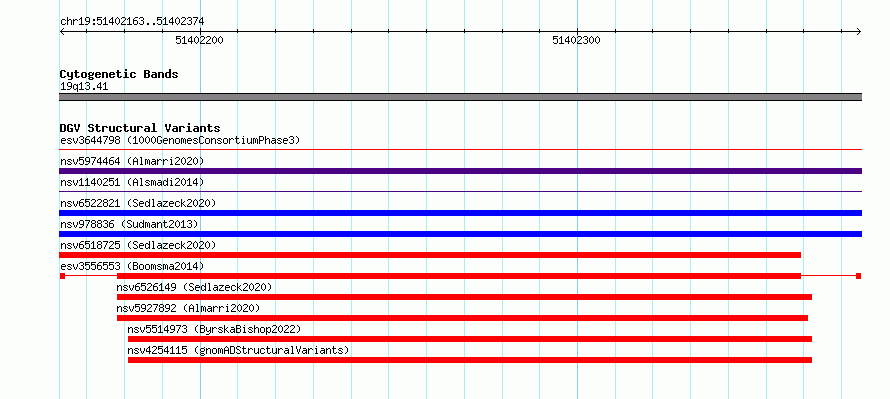Click the 51402200 ruler position label
Screen dimensions: 890x399
click(x=199, y=40)
